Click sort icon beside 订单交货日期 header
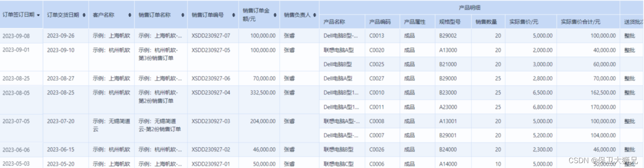 pyautogui.click(x=84, y=15)
